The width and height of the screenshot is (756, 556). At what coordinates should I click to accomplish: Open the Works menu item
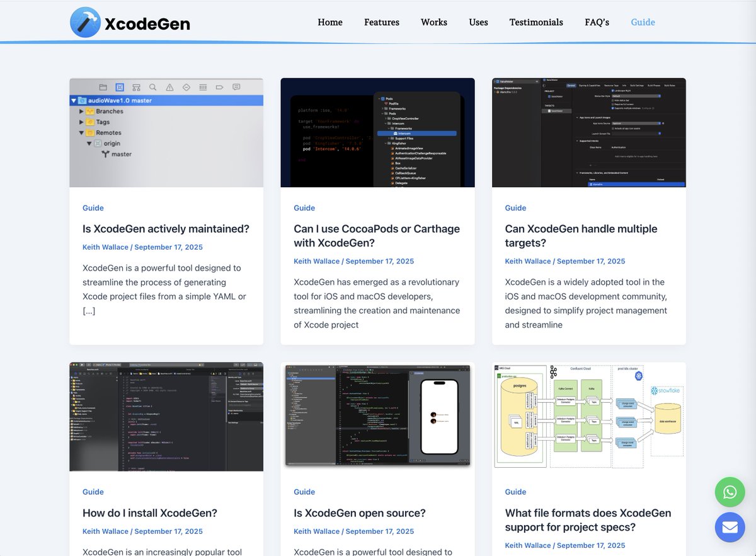434,22
